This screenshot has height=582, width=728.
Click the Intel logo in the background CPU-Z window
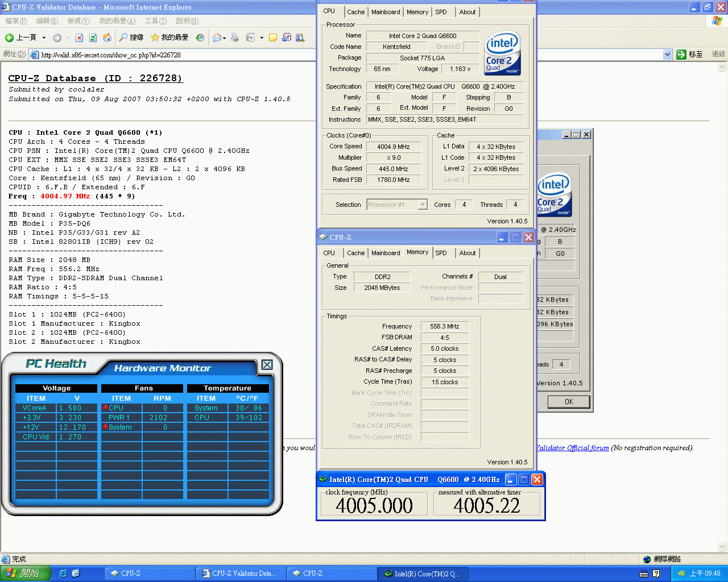(x=554, y=194)
